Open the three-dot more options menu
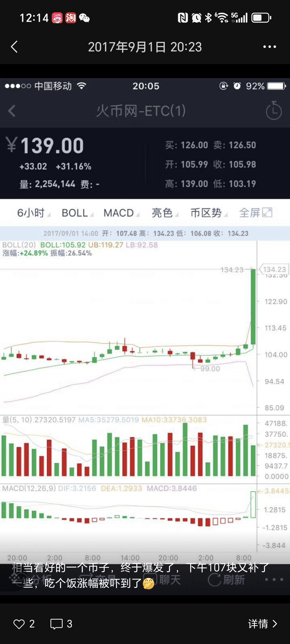This screenshot has width=290, height=644. click(269, 47)
